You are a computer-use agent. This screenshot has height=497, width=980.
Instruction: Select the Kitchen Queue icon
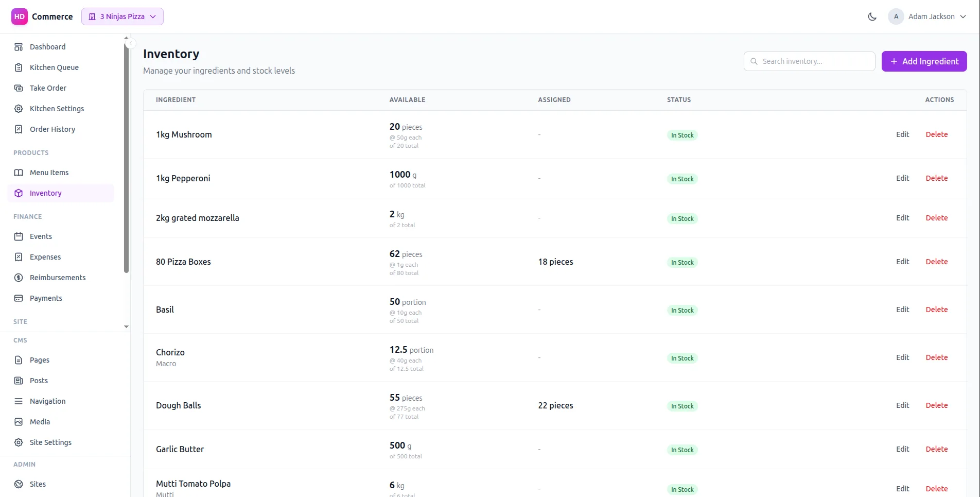(19, 67)
